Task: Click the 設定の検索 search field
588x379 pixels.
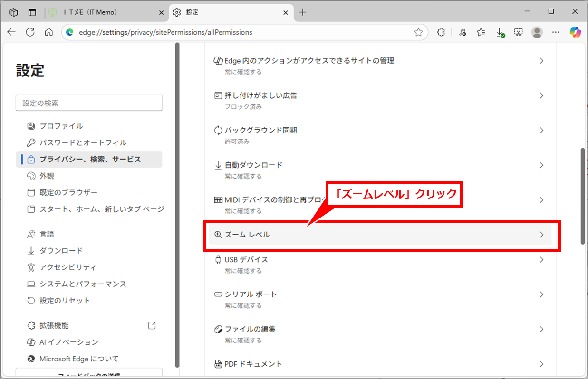Action: [x=89, y=103]
